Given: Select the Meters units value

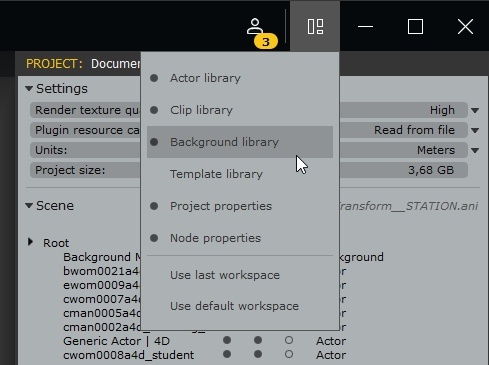Looking at the screenshot, I should tap(436, 150).
